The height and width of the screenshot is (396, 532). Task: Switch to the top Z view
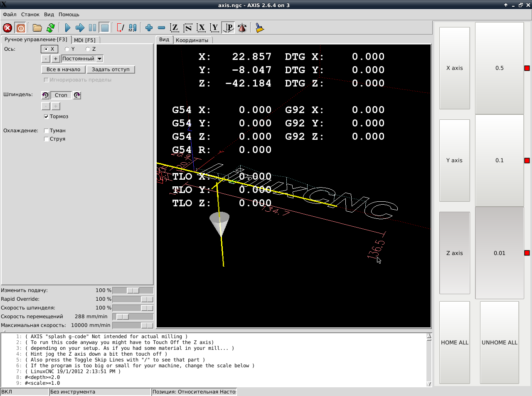point(175,28)
